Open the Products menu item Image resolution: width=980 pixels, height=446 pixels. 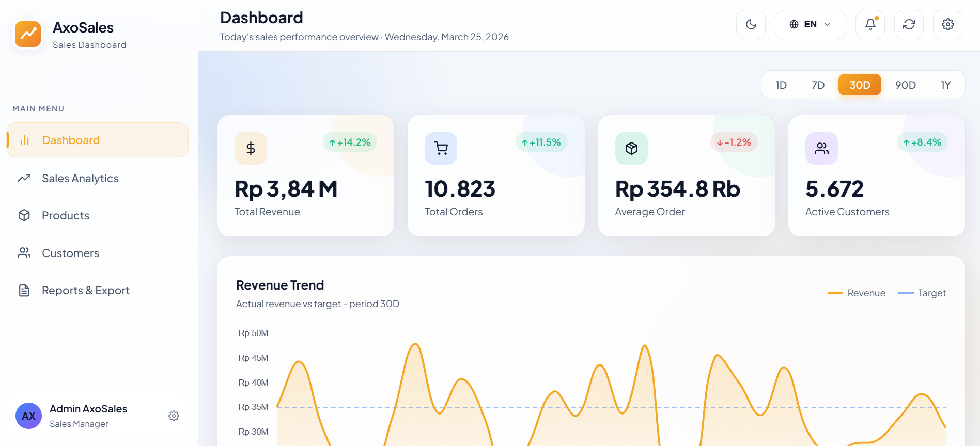click(97, 215)
